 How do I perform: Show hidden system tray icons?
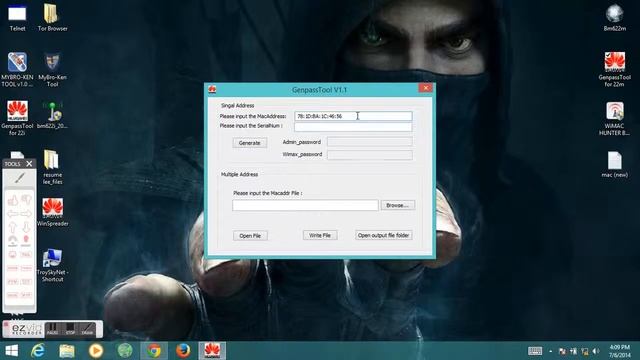click(551, 351)
